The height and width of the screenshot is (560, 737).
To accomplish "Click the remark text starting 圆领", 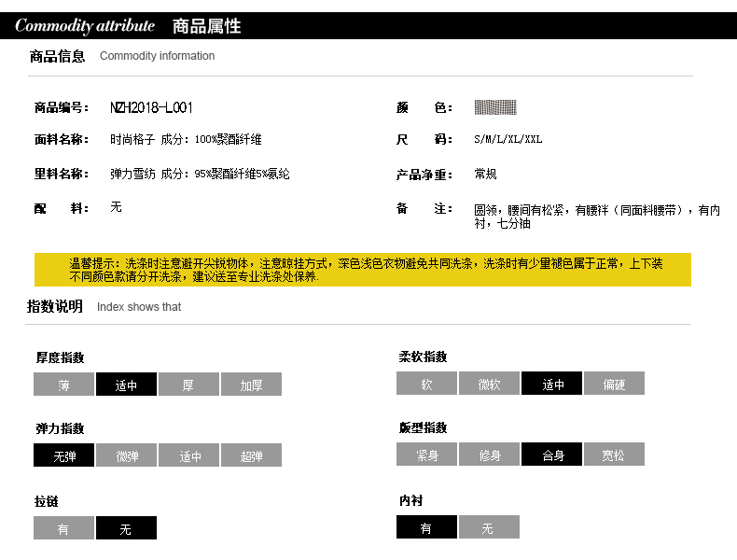I will coord(597,217).
